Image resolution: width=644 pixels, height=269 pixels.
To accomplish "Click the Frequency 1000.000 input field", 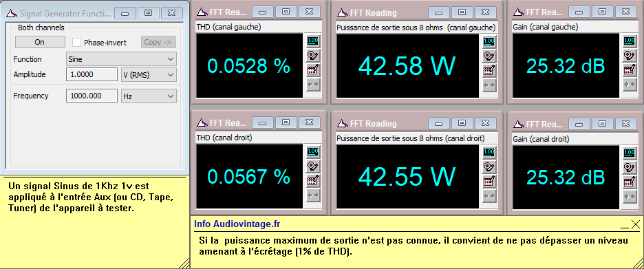I will pos(92,96).
